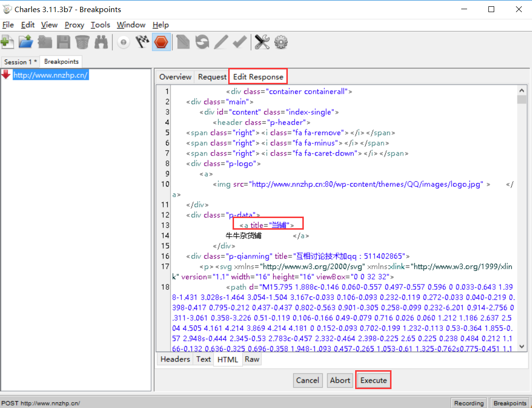Click the logo.jpg img src URL on line 10
Screen dimensions: 532x408
(x=366, y=184)
